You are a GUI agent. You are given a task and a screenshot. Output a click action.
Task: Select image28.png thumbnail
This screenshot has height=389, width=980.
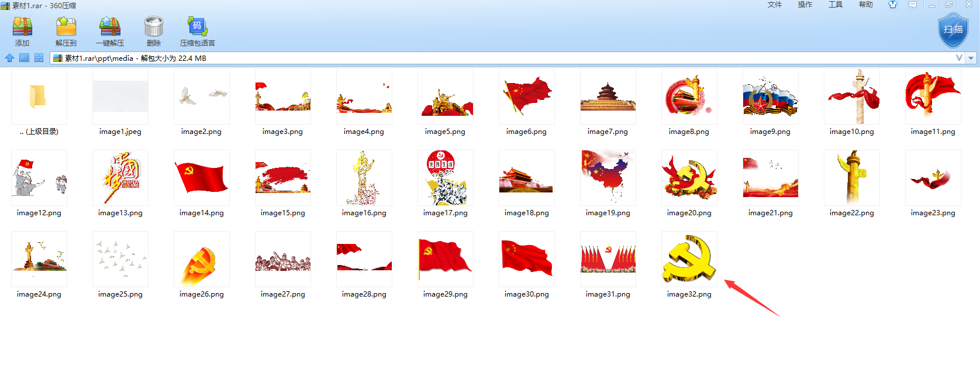coord(364,259)
